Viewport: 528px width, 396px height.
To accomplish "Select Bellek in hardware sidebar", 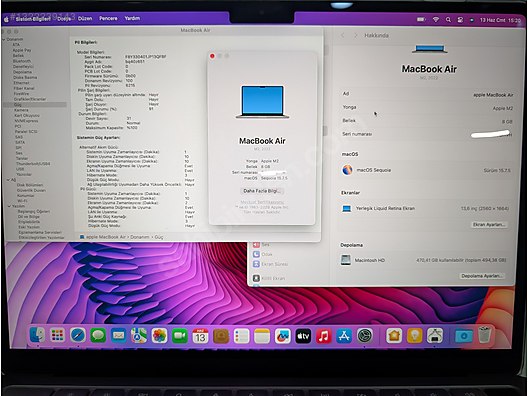I will tap(18, 56).
